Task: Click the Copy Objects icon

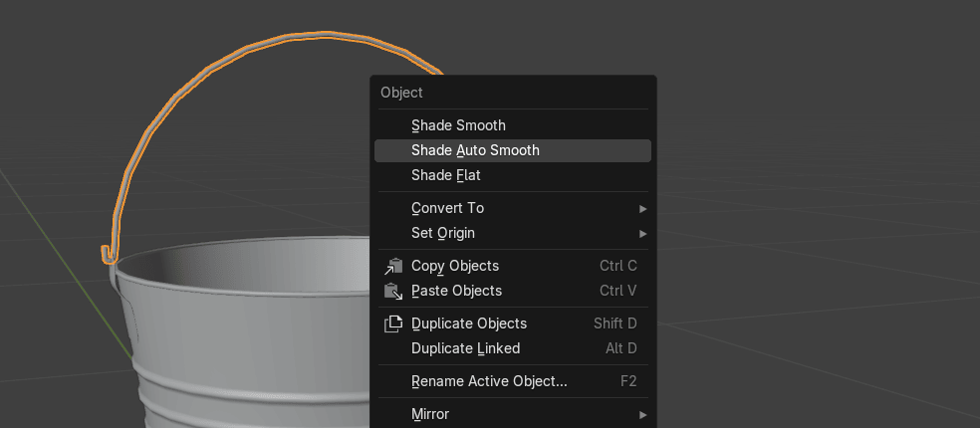Action: (393, 266)
